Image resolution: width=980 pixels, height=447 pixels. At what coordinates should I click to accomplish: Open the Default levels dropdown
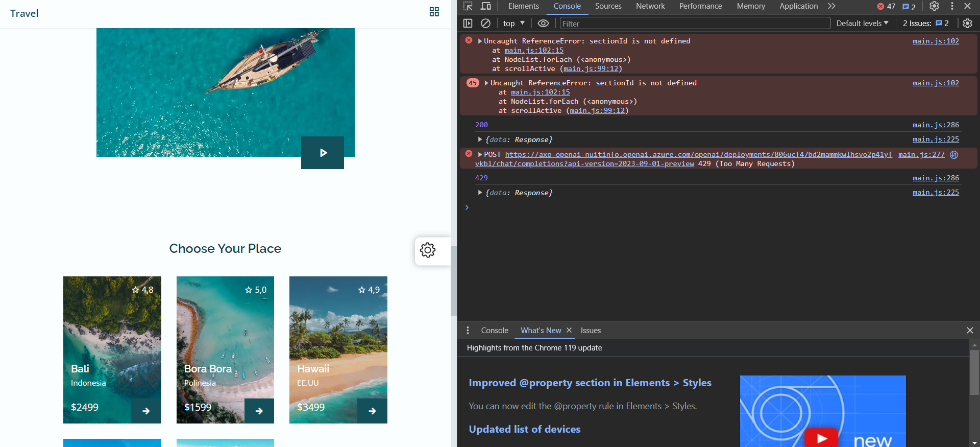coord(863,23)
